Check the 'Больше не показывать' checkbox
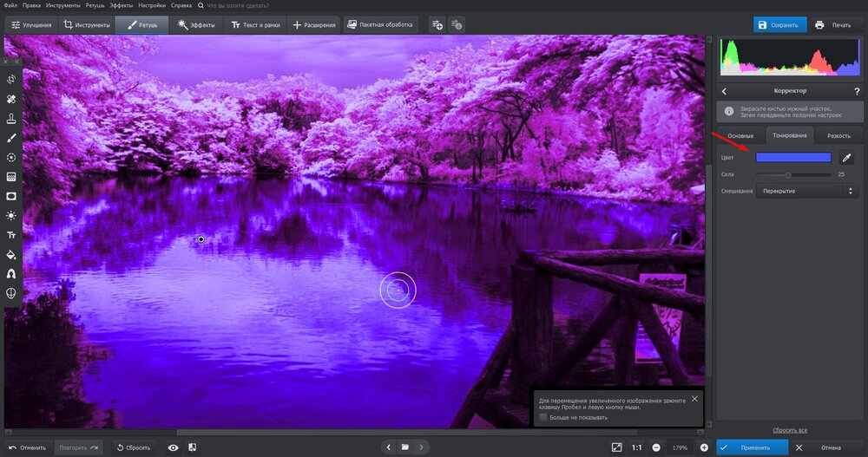 pyautogui.click(x=543, y=417)
